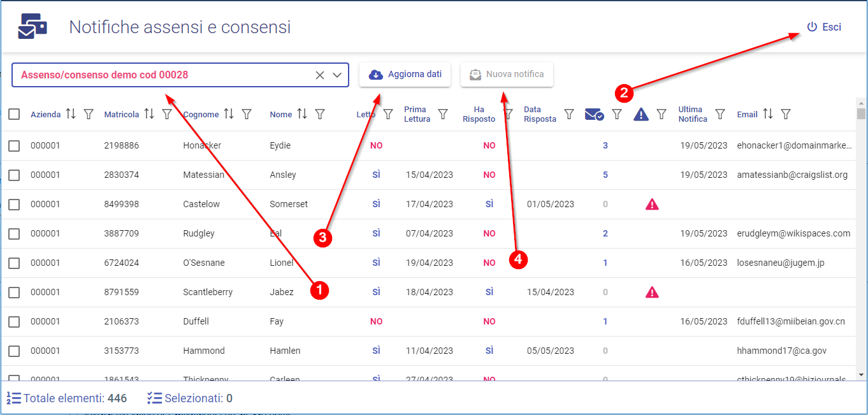Expand the Assenso/consenso dropdown chevron
Screen dimensions: 868x415
338,75
